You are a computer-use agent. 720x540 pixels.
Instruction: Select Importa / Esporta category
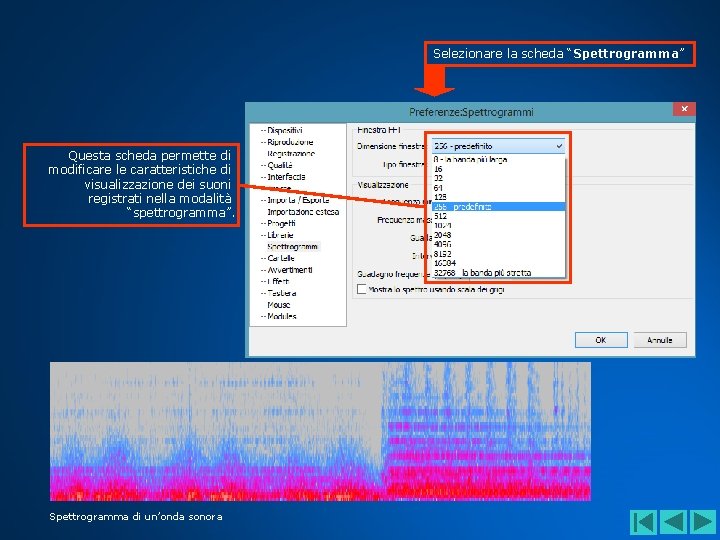pyautogui.click(x=298, y=200)
